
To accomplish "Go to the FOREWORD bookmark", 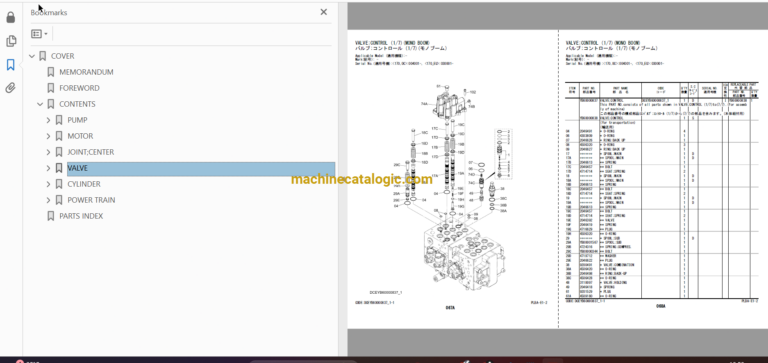I will tap(79, 88).
